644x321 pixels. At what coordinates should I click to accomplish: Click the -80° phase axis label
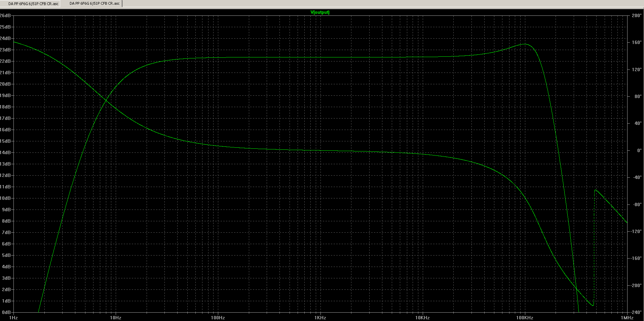[637, 204]
